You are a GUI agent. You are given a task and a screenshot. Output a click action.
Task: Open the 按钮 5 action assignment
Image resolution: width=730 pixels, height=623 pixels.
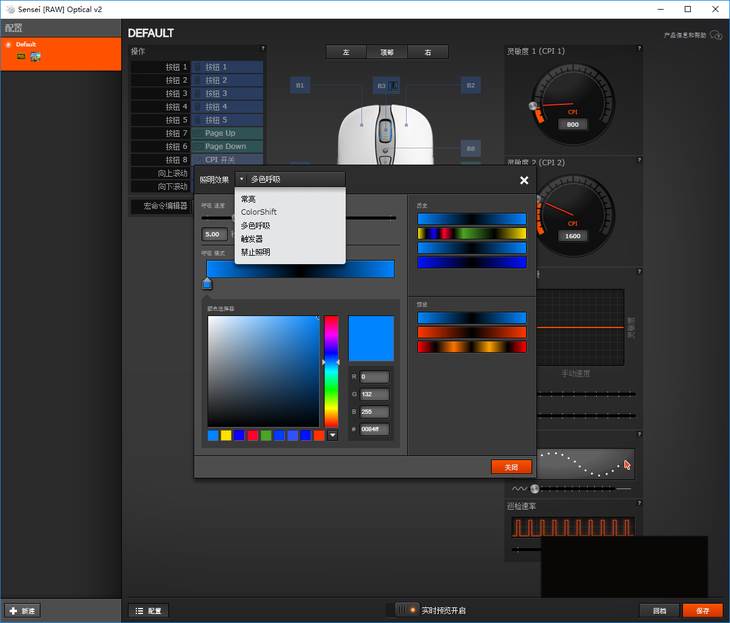point(227,120)
